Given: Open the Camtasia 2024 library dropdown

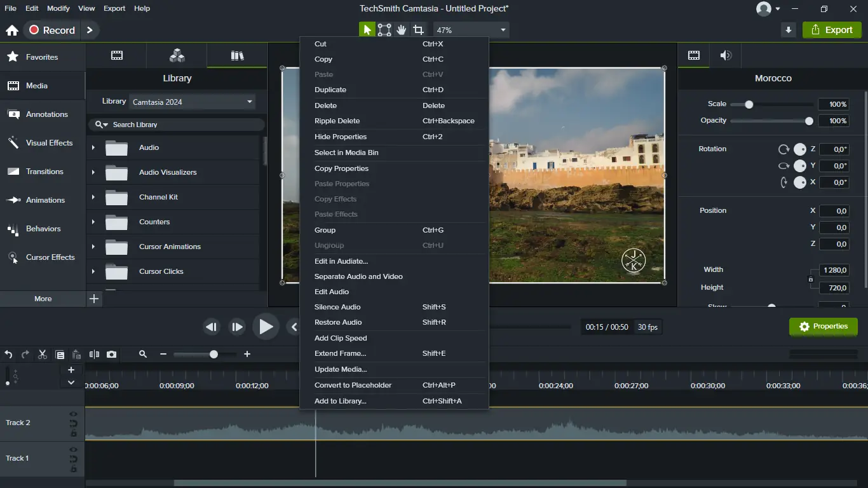Looking at the screenshot, I should tap(192, 102).
